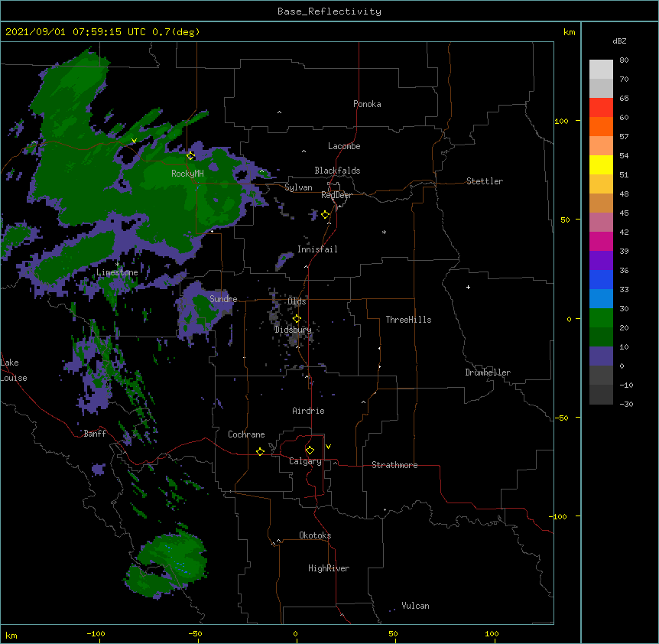Image resolution: width=659 pixels, height=644 pixels.
Task: Click the white asterisk above Limestone
Action: tap(118, 265)
